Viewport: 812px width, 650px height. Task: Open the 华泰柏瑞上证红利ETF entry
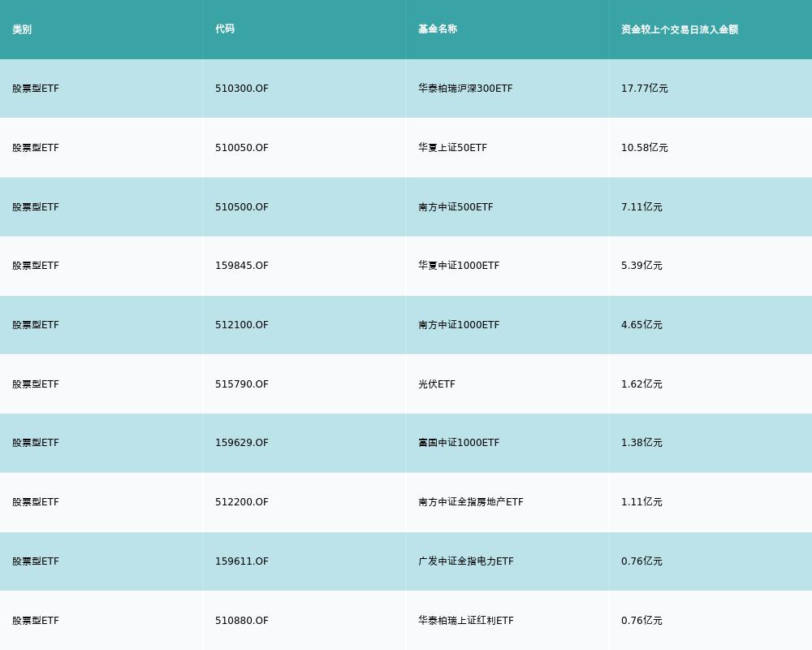pyautogui.click(x=466, y=621)
